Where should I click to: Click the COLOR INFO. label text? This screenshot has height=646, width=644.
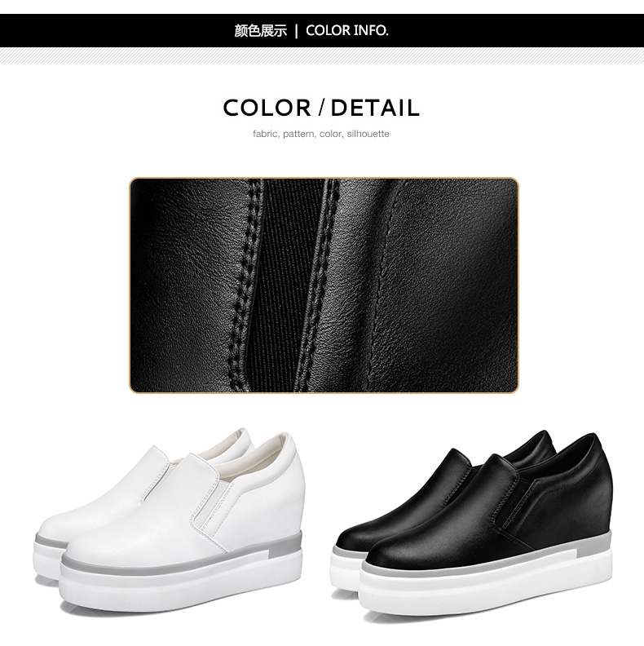(346, 30)
